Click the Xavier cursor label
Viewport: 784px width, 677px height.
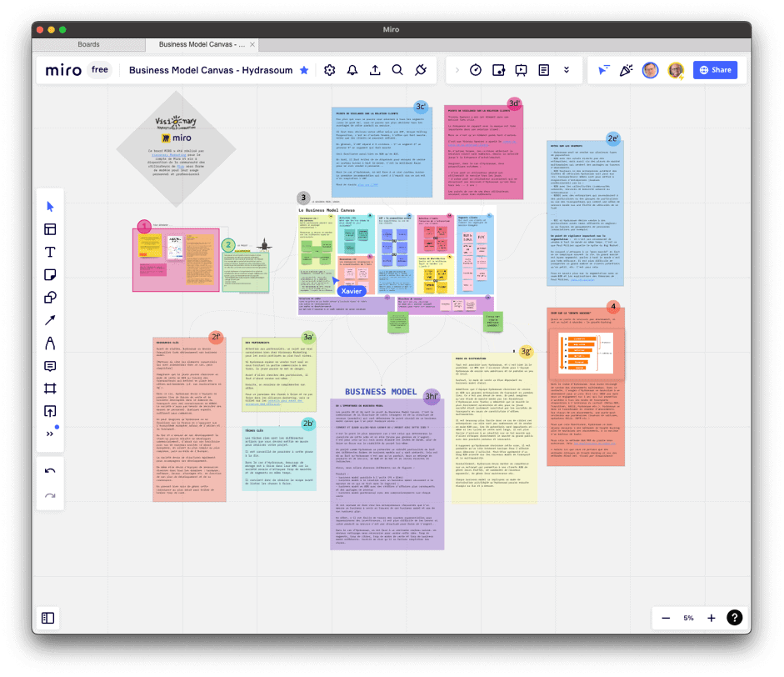pyautogui.click(x=352, y=291)
